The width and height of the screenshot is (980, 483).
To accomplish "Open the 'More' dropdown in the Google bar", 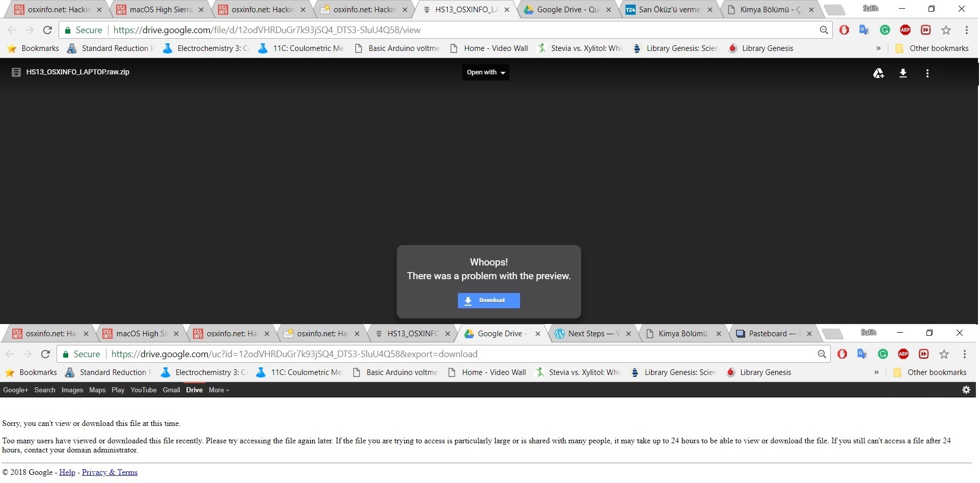I will (x=218, y=390).
